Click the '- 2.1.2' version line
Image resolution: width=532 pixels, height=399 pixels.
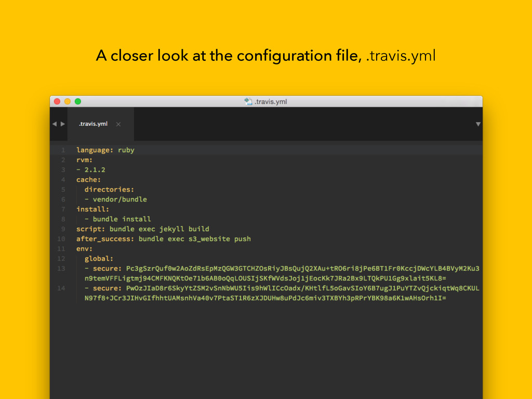click(x=91, y=170)
